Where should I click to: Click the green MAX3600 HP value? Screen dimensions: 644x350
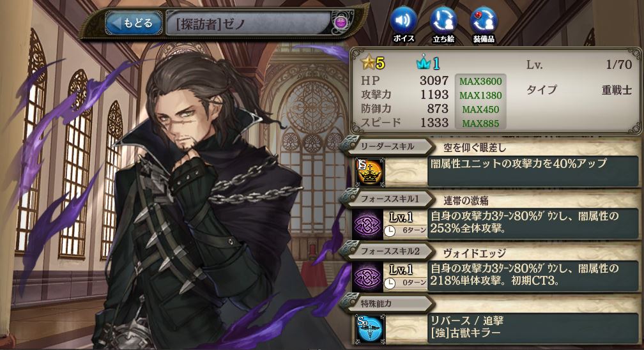480,81
